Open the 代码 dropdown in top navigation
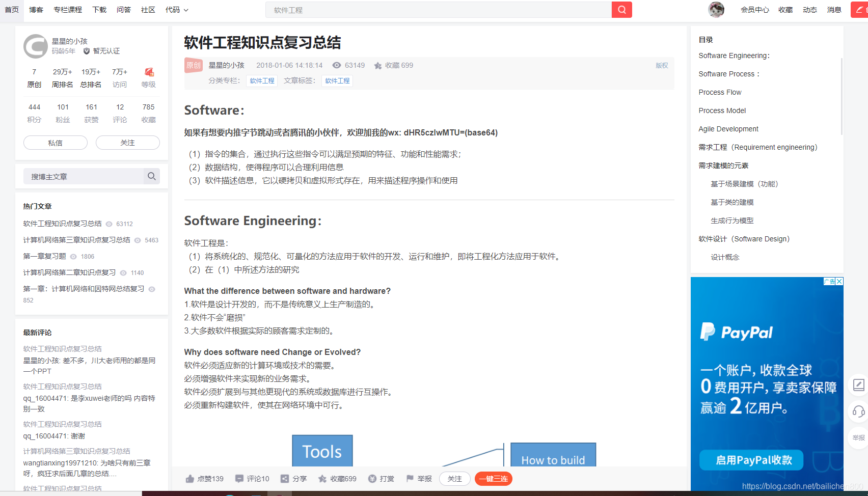This screenshot has height=496, width=868. (176, 10)
